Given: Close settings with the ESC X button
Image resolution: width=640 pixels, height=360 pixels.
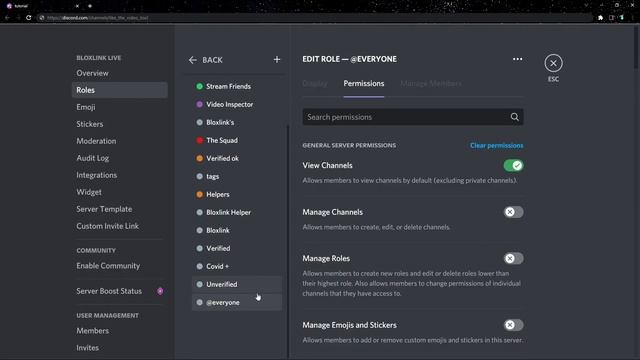Looking at the screenshot, I should 553,63.
